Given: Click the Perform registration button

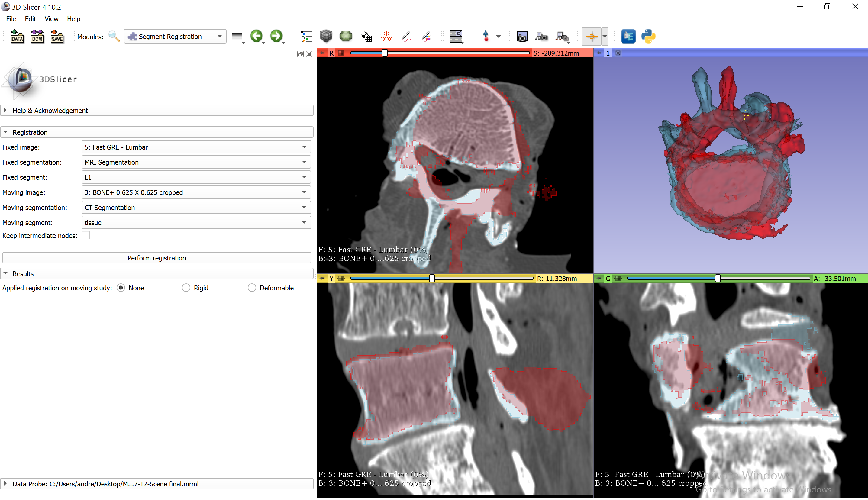Looking at the screenshot, I should coord(156,258).
